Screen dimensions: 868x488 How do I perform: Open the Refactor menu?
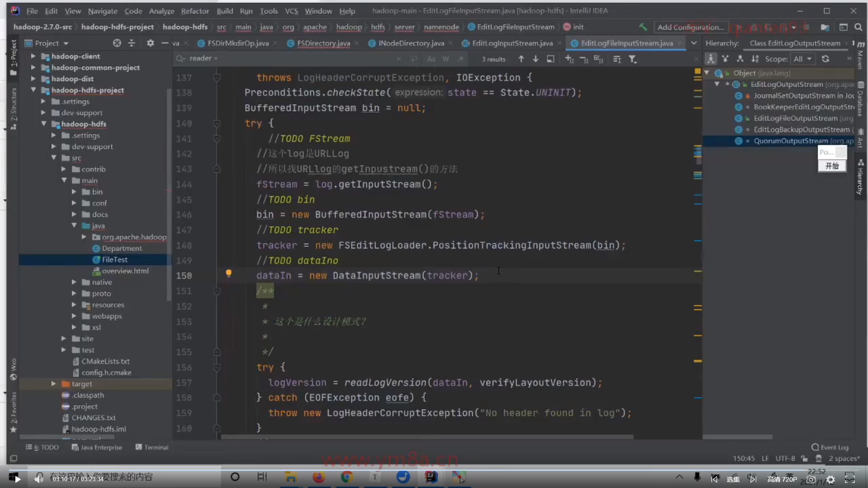tap(195, 11)
